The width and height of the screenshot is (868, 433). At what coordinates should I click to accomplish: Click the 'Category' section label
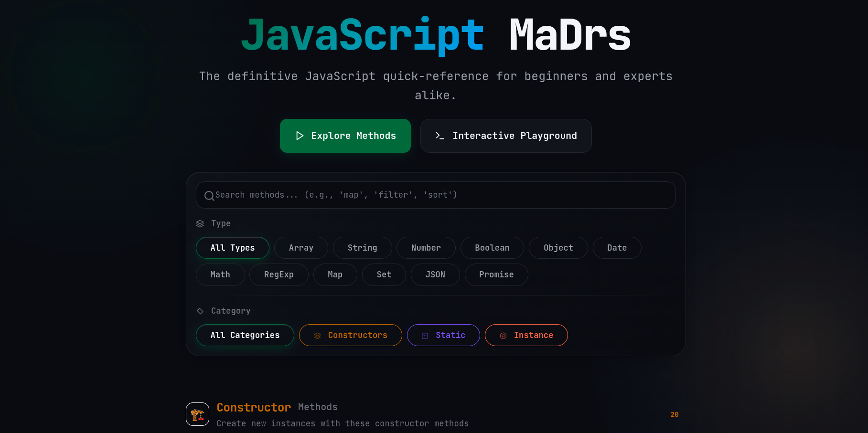tap(231, 311)
